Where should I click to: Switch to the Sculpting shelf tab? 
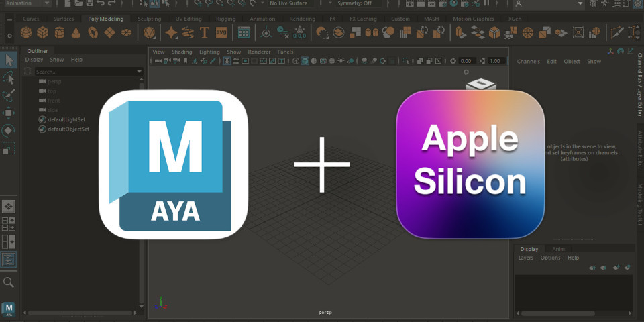pos(149,19)
